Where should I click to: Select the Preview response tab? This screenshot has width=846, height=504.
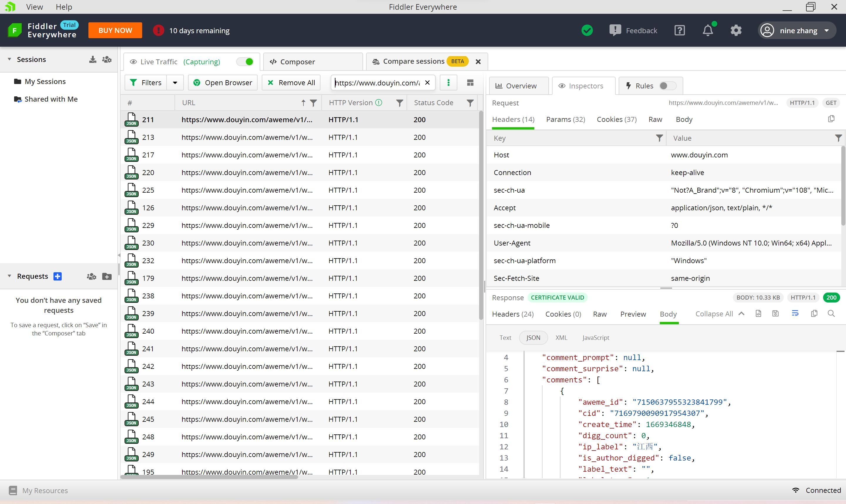[634, 313]
